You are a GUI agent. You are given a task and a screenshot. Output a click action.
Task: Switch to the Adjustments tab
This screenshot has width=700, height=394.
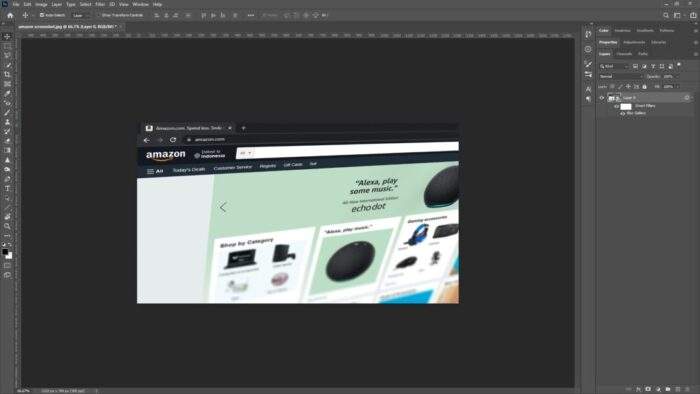[x=634, y=42]
